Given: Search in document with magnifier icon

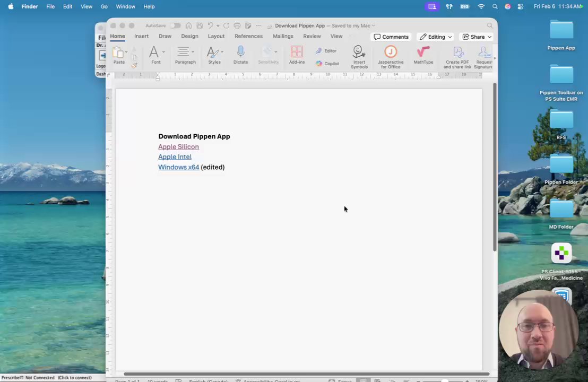Looking at the screenshot, I should pyautogui.click(x=490, y=25).
